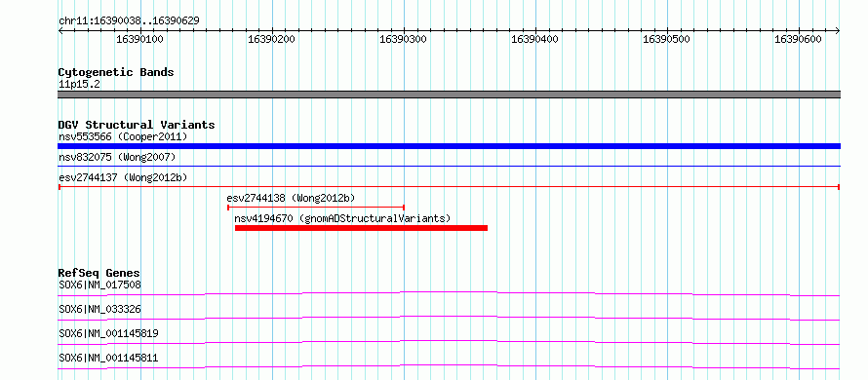
Task: Open the SOX6|NM_017508 transcript label
Action: (x=99, y=285)
